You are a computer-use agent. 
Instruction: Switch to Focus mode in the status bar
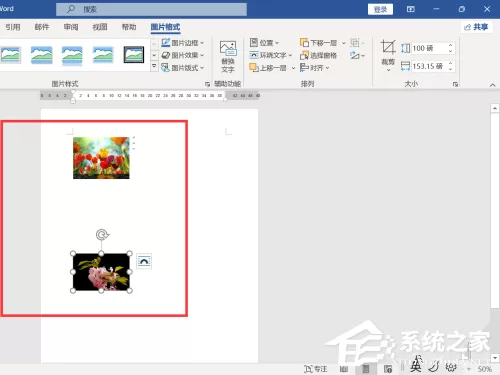tap(315, 369)
